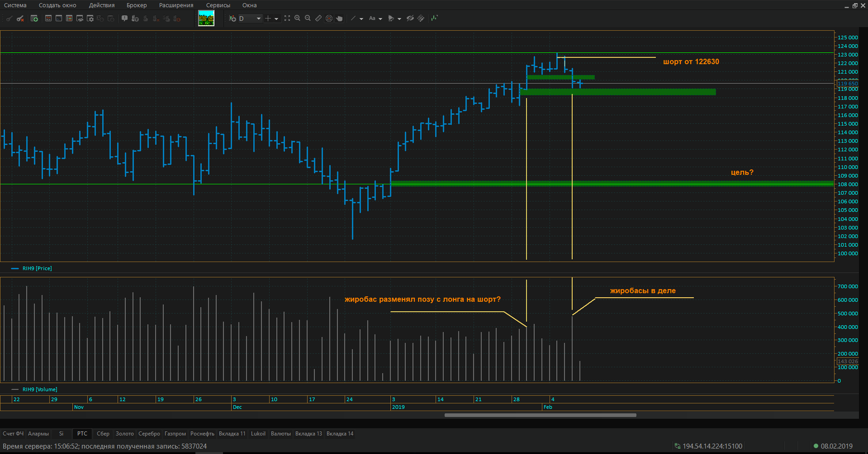Image resolution: width=868 pixels, height=454 pixels.
Task: Click the hand with T order icon
Action: coord(135,18)
